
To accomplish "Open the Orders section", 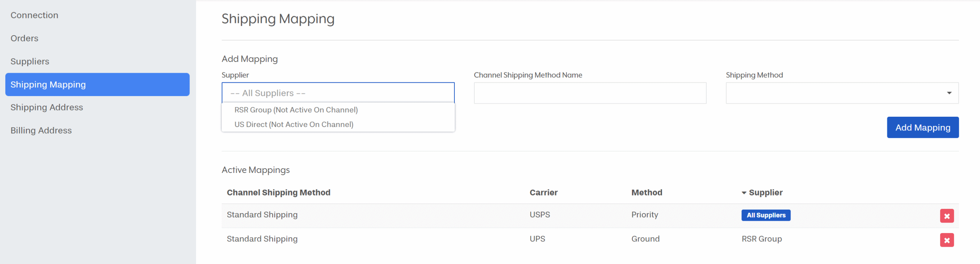I will 24,38.
